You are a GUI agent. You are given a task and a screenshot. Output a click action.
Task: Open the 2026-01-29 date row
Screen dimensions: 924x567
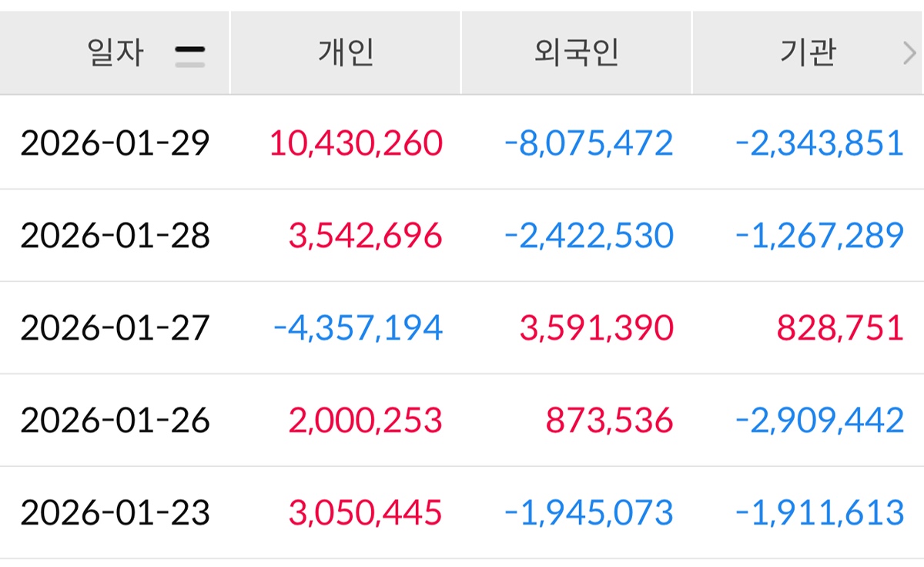tap(115, 143)
